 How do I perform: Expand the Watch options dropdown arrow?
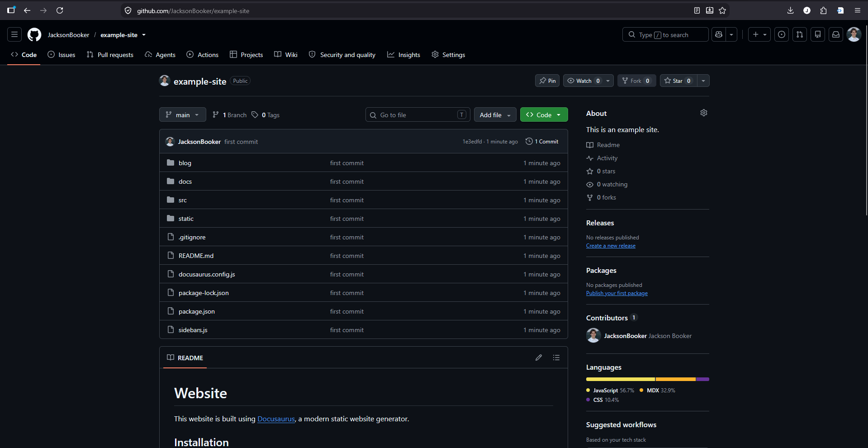pyautogui.click(x=608, y=81)
